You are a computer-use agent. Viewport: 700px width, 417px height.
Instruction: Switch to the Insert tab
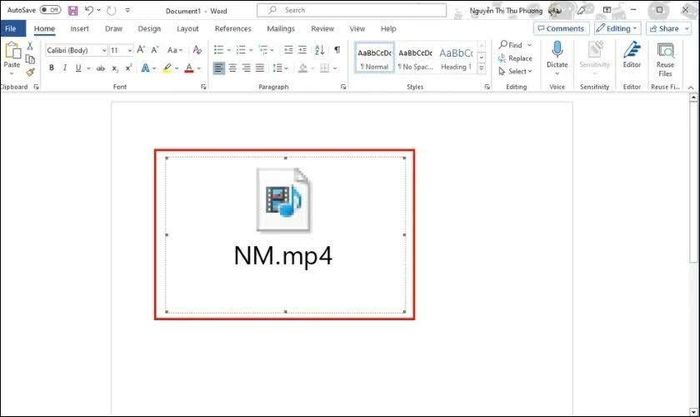[79, 29]
